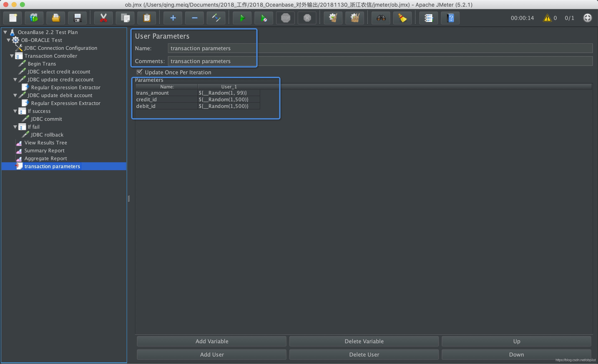Click Add Variable button

click(x=212, y=341)
